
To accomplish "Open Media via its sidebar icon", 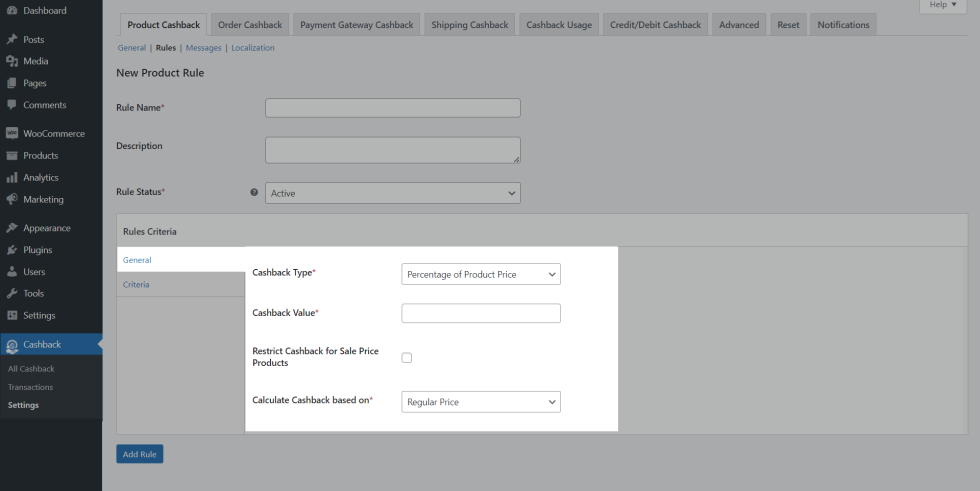I will pyautogui.click(x=12, y=62).
